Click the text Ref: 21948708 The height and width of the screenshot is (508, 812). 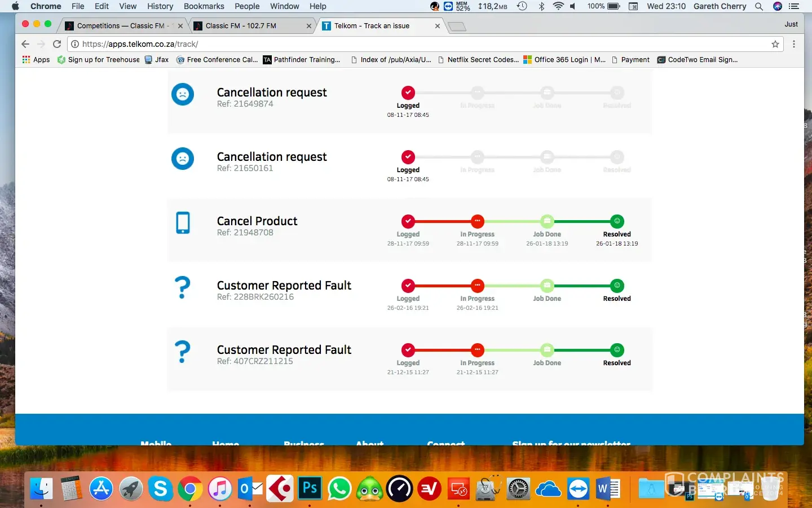coord(245,233)
